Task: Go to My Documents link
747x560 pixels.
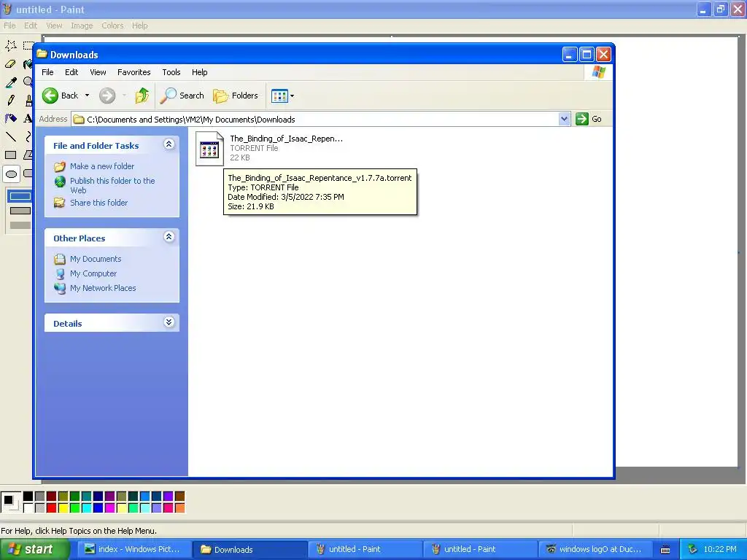Action: pos(96,259)
